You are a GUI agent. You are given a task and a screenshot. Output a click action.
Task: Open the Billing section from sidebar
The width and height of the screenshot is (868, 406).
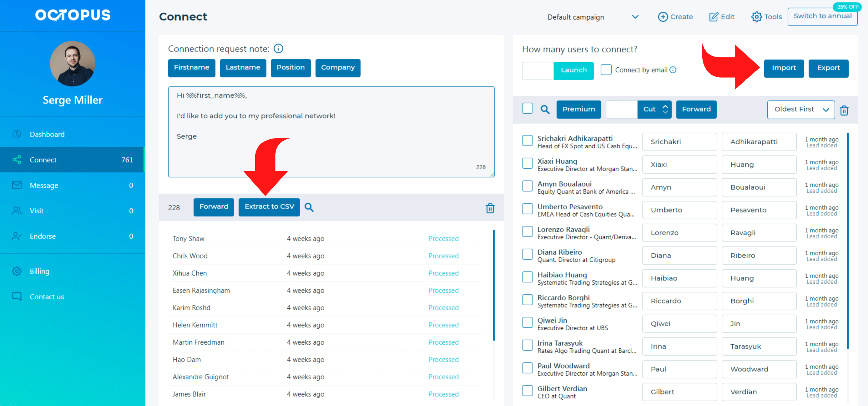(40, 271)
